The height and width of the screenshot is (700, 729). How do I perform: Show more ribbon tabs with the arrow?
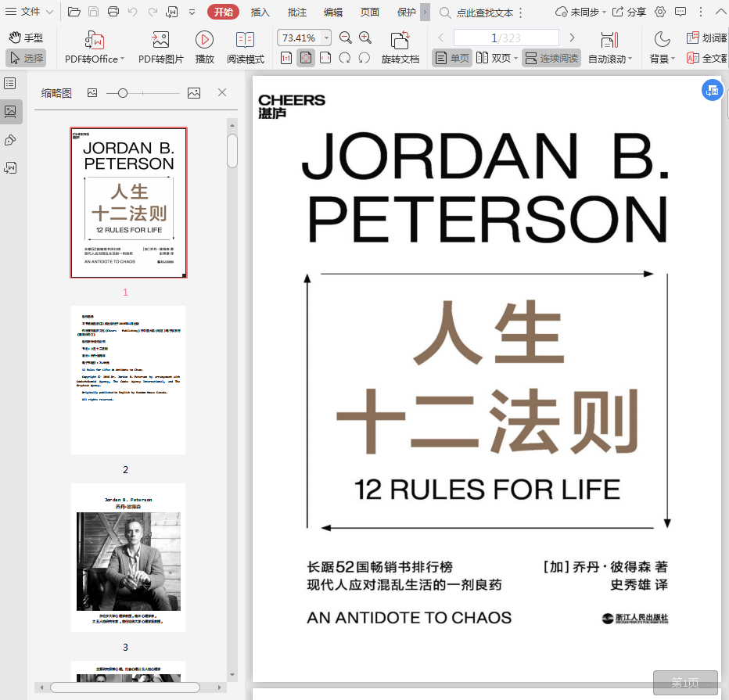click(x=425, y=12)
